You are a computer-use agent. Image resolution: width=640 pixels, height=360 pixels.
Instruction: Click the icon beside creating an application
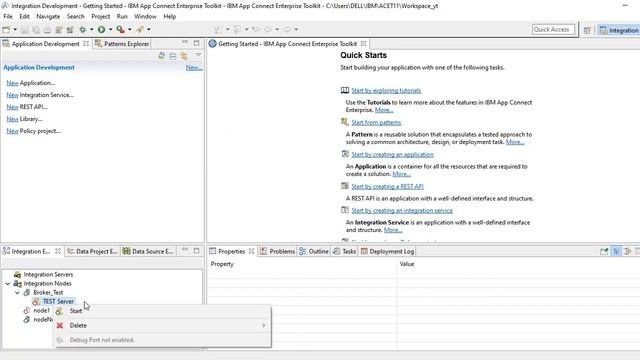tap(345, 154)
